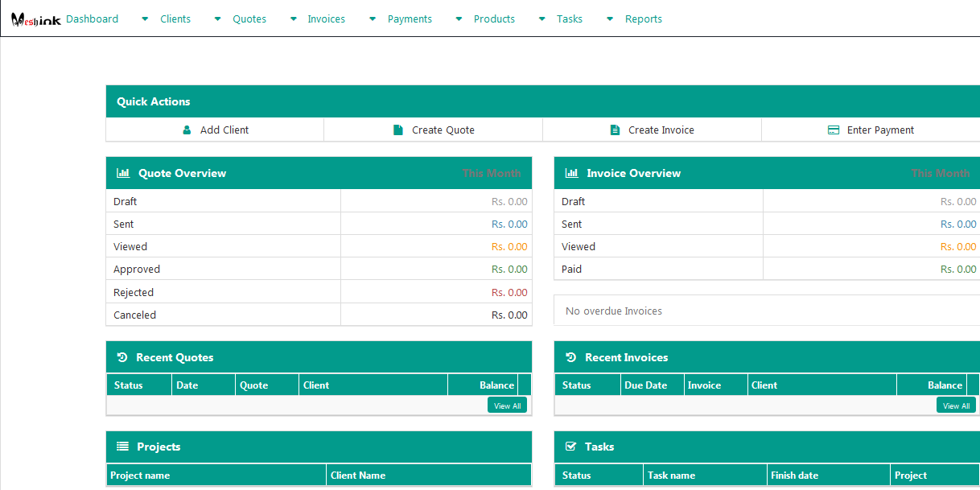Click the Sent quotes amount Rs. 0.00

click(x=509, y=224)
